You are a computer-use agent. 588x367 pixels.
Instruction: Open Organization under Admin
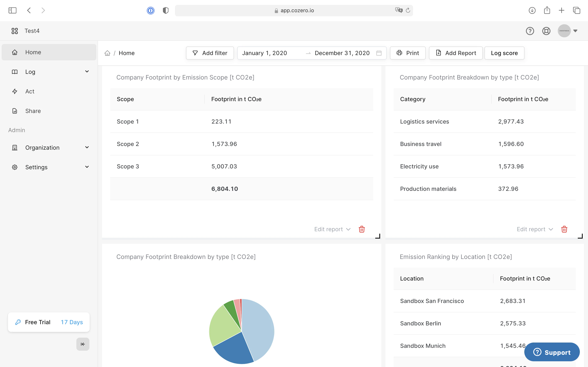coord(42,147)
